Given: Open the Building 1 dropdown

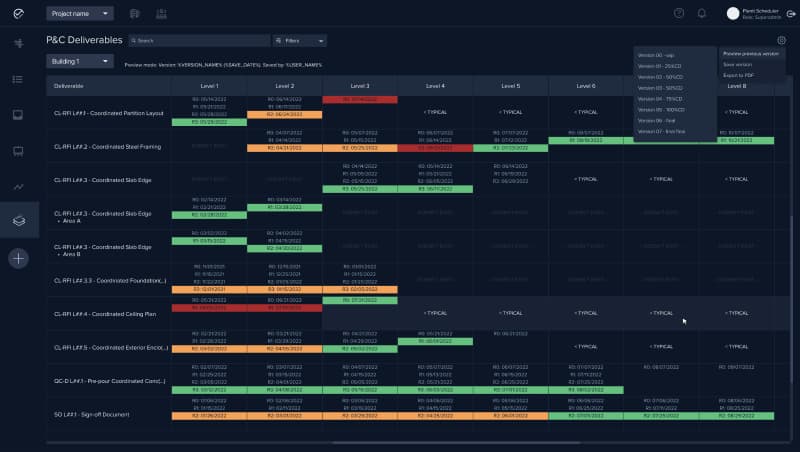Looking at the screenshot, I should coord(78,61).
